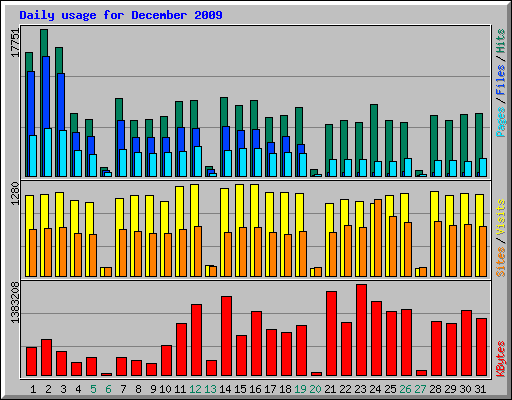Viewport: 512px width, 400px height.
Task: Click the green weekend day label 13
Action: (x=210, y=389)
